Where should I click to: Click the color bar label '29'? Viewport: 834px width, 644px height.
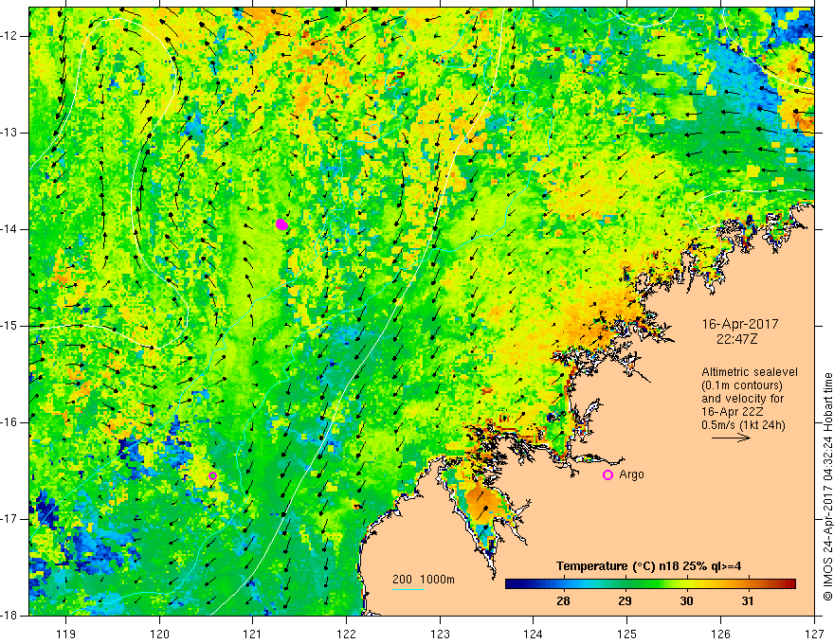pyautogui.click(x=625, y=601)
